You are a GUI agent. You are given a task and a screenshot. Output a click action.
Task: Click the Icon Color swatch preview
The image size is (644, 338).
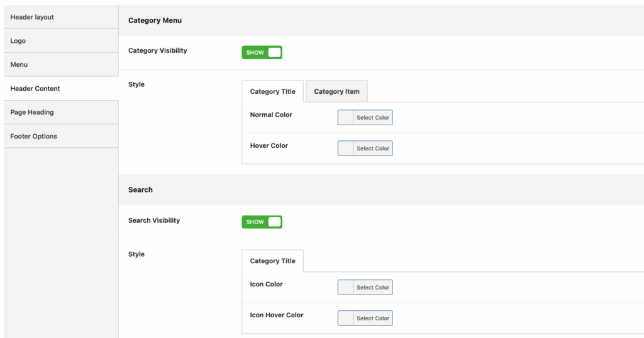346,288
